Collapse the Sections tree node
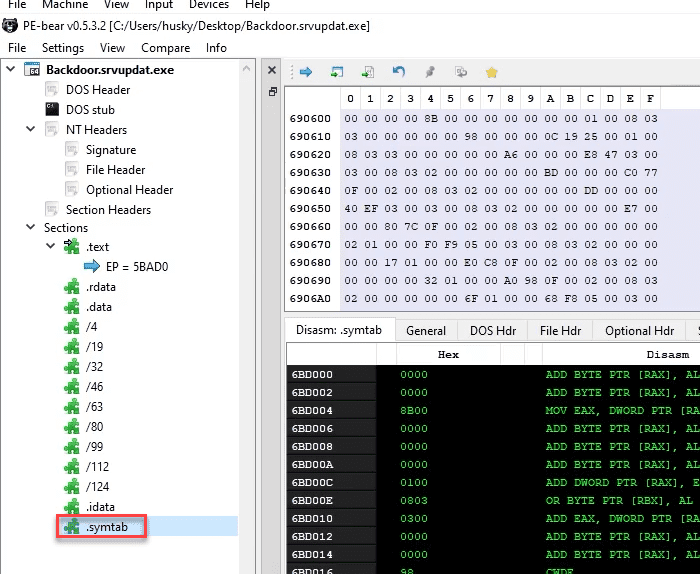The height and width of the screenshot is (574, 700). coord(30,228)
